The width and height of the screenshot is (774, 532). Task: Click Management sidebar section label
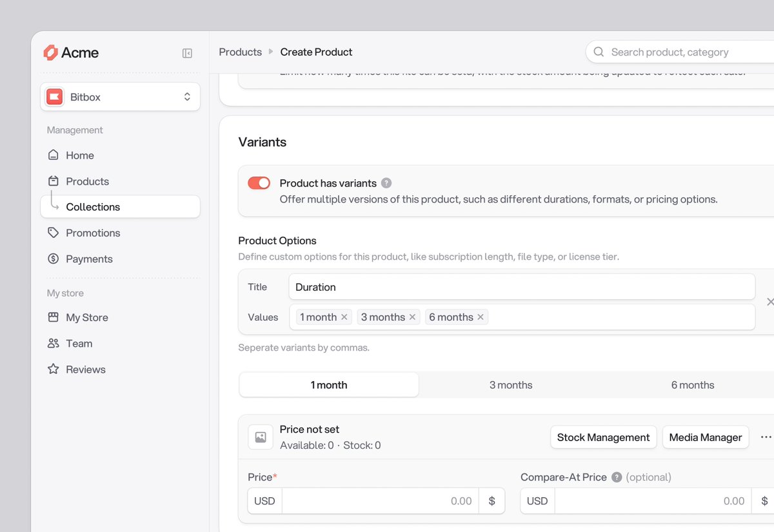click(x=75, y=130)
